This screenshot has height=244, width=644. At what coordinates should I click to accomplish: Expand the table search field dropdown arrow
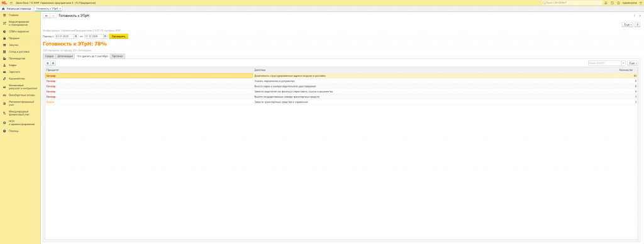coord(623,64)
